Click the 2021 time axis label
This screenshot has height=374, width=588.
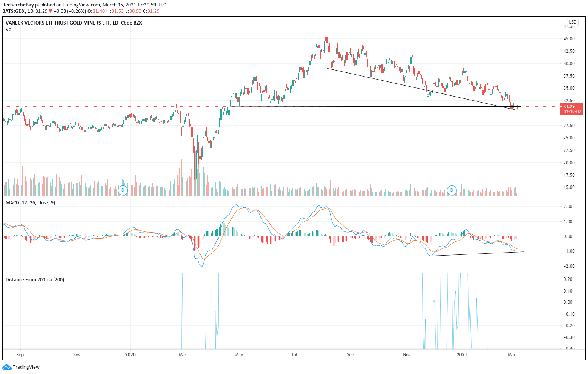[x=462, y=355]
